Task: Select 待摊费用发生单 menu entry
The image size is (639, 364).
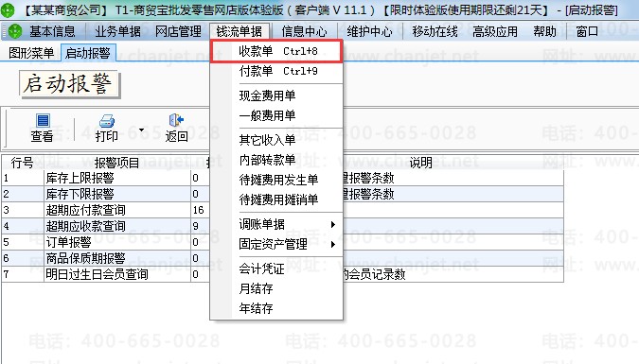Action: coord(276,180)
